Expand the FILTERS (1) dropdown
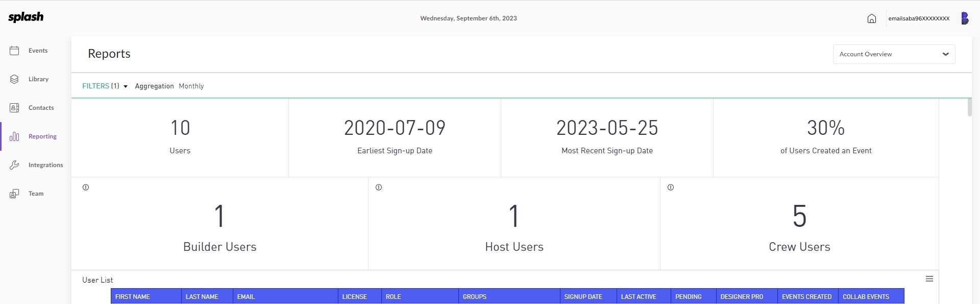Screen dimensions: 980x304 (x=105, y=86)
